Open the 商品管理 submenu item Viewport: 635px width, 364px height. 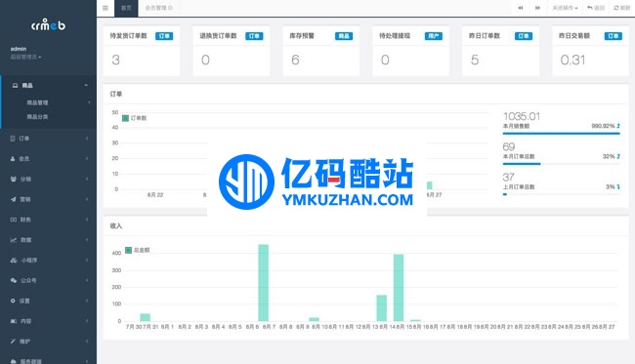(x=37, y=102)
